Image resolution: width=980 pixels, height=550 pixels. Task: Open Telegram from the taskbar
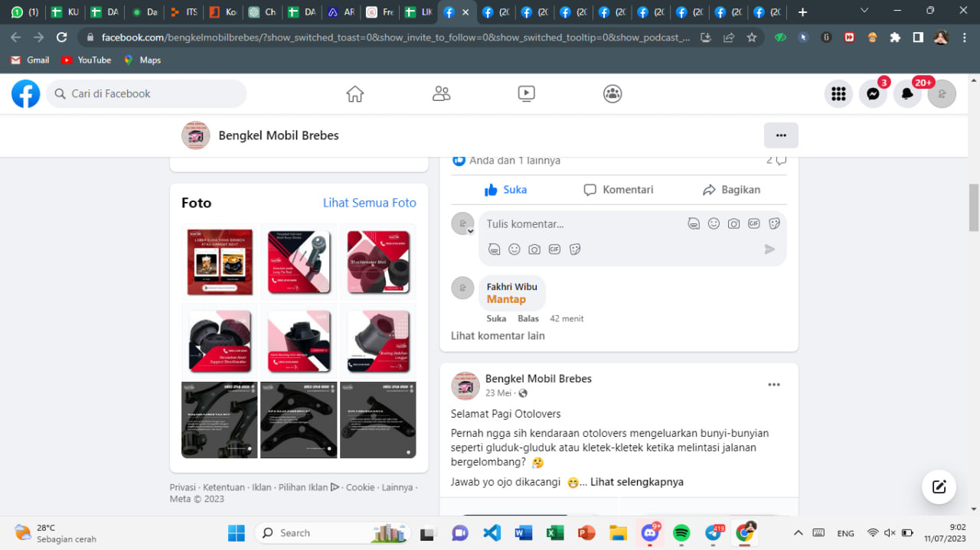(714, 532)
